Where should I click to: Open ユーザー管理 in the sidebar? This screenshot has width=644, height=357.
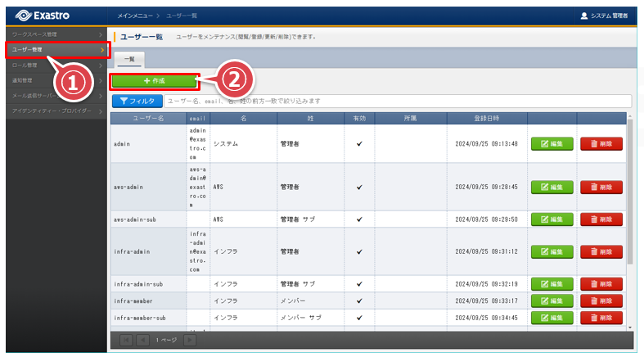coord(56,50)
